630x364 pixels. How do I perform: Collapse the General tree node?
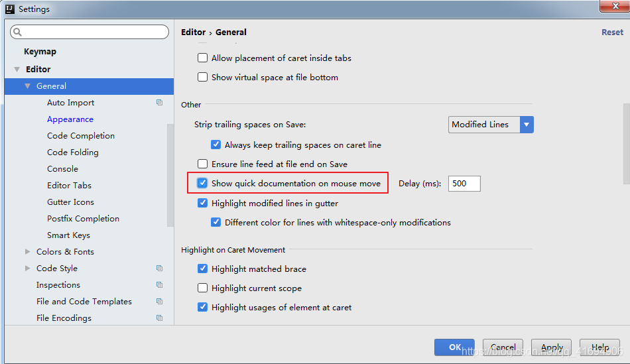click(27, 86)
